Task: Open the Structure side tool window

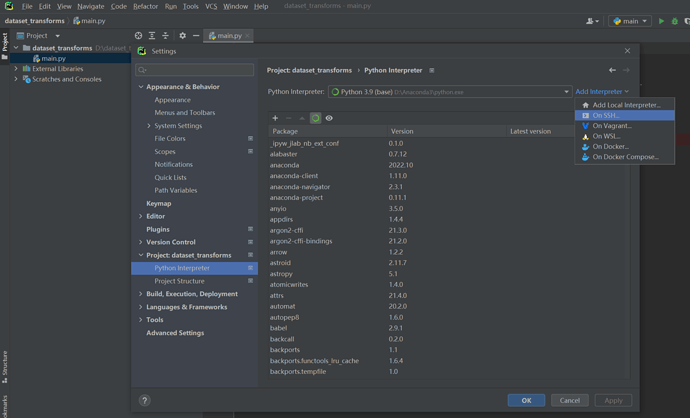Action: pos(5,366)
